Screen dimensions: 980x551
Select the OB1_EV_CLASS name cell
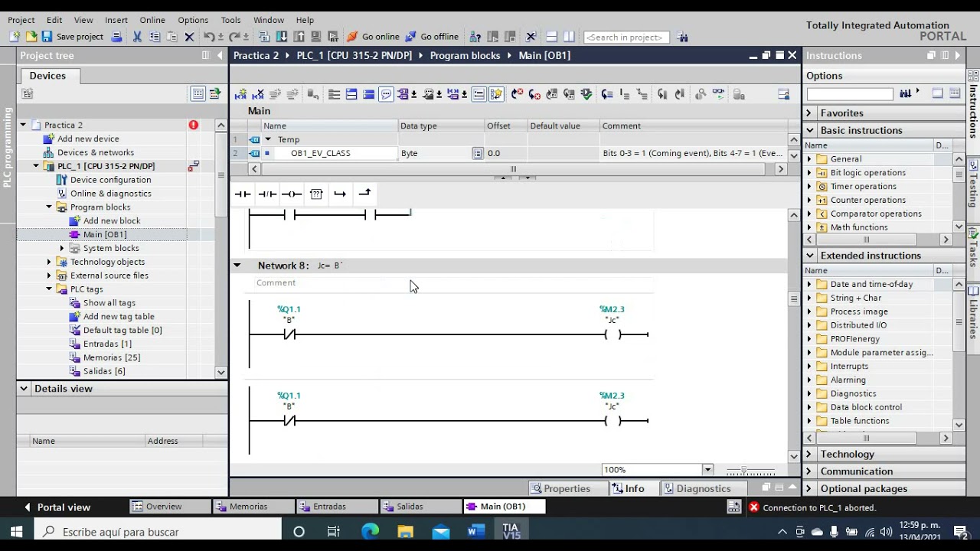click(330, 153)
